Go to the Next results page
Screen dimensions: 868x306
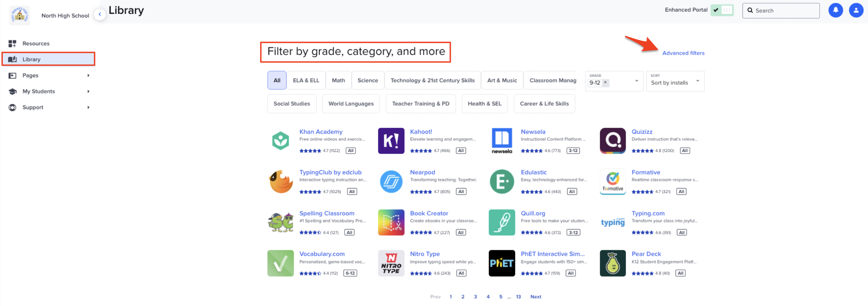pos(536,297)
